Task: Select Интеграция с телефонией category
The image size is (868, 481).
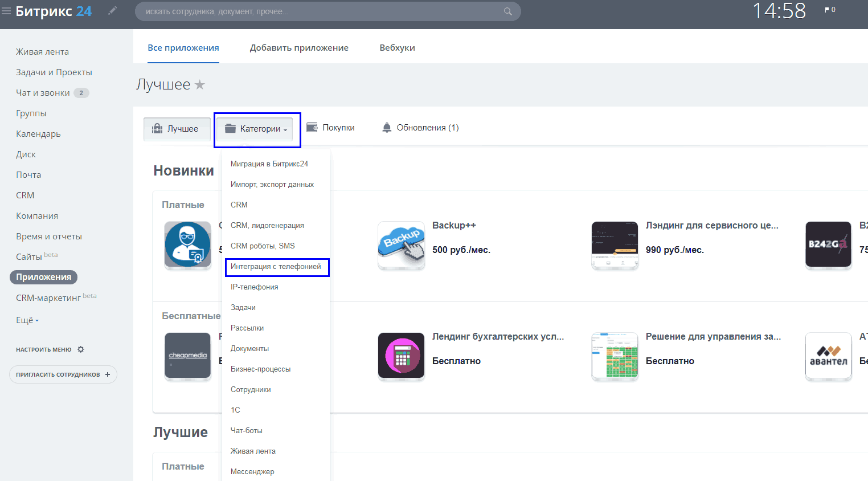Action: tap(276, 266)
